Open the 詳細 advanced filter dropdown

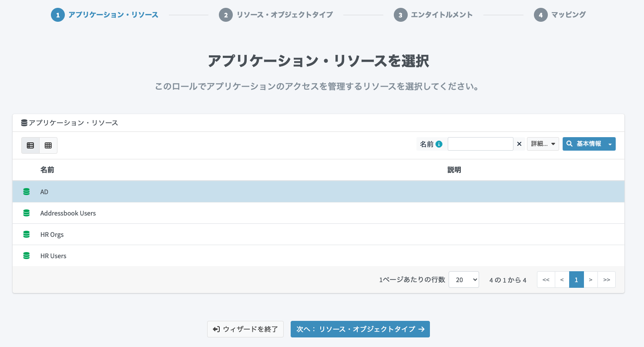(543, 144)
